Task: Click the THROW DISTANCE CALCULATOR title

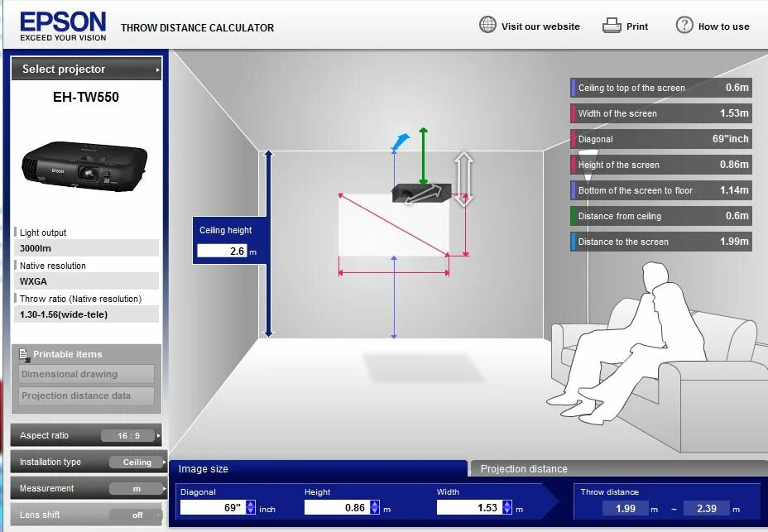Action: pyautogui.click(x=198, y=28)
